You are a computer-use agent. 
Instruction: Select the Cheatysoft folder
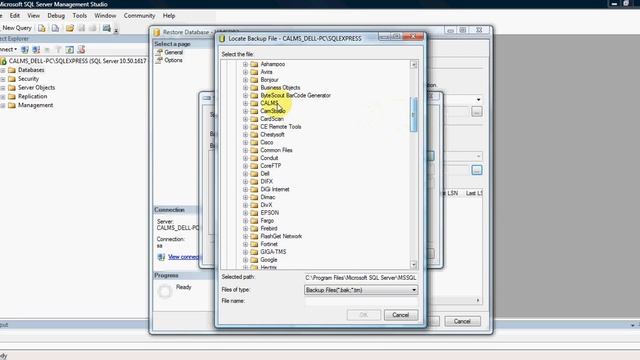click(x=272, y=135)
